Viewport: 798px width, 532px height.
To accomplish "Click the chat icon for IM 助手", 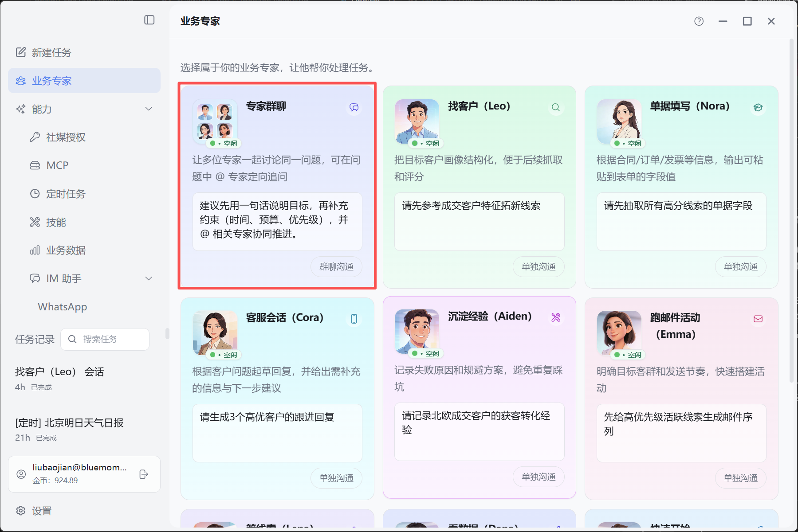I will tap(35, 278).
